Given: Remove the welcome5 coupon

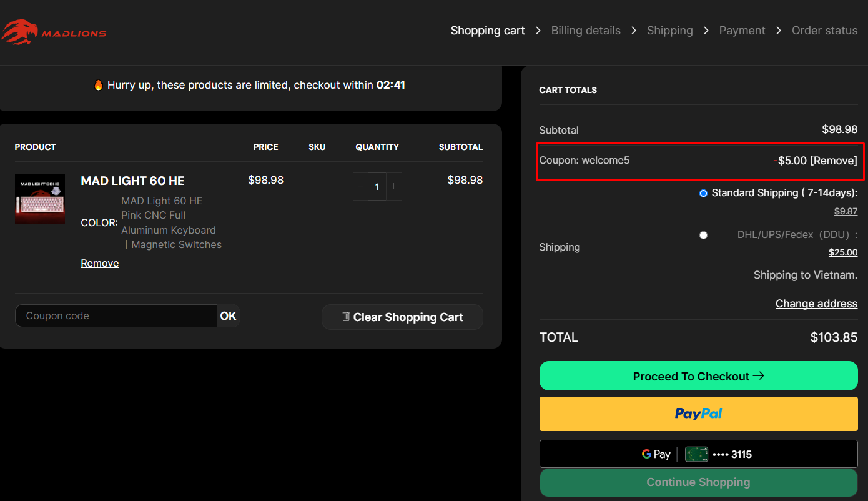Looking at the screenshot, I should (834, 161).
